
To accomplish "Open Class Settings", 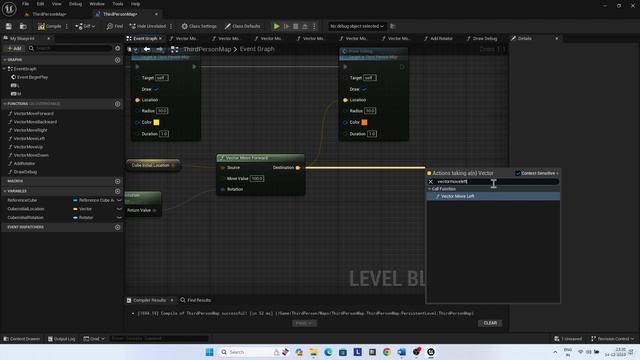I will click(199, 26).
